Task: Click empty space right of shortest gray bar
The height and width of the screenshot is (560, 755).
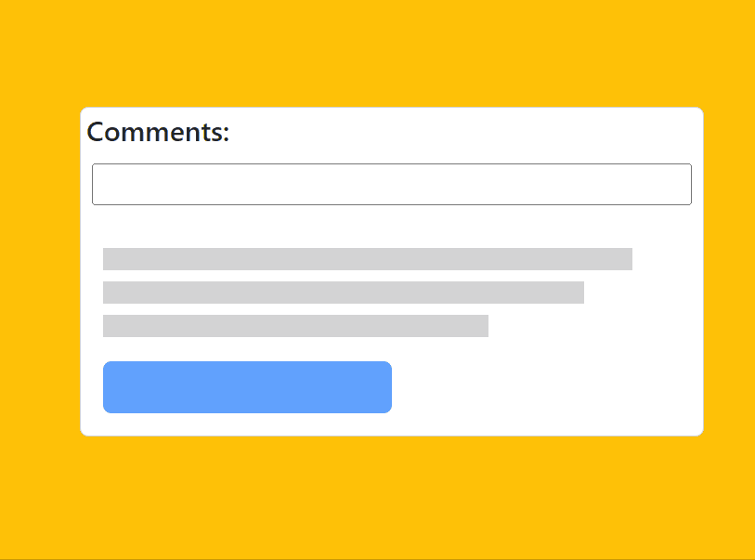Action: click(x=595, y=326)
